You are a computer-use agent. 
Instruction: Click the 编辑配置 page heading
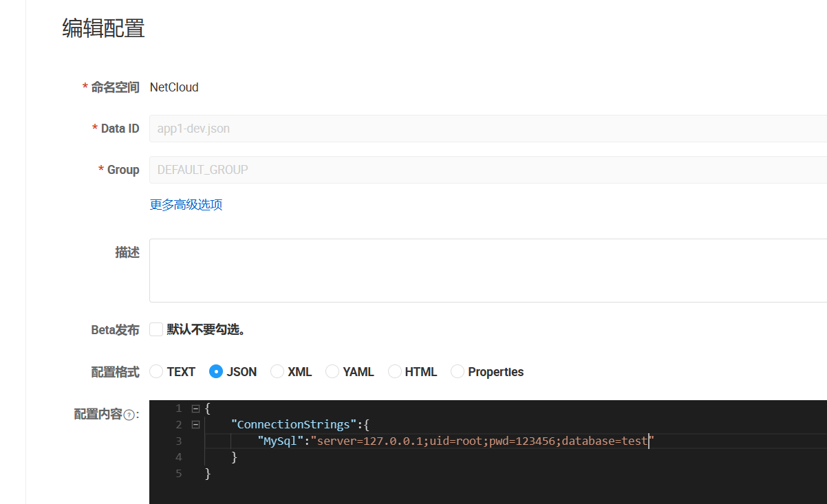coord(103,28)
